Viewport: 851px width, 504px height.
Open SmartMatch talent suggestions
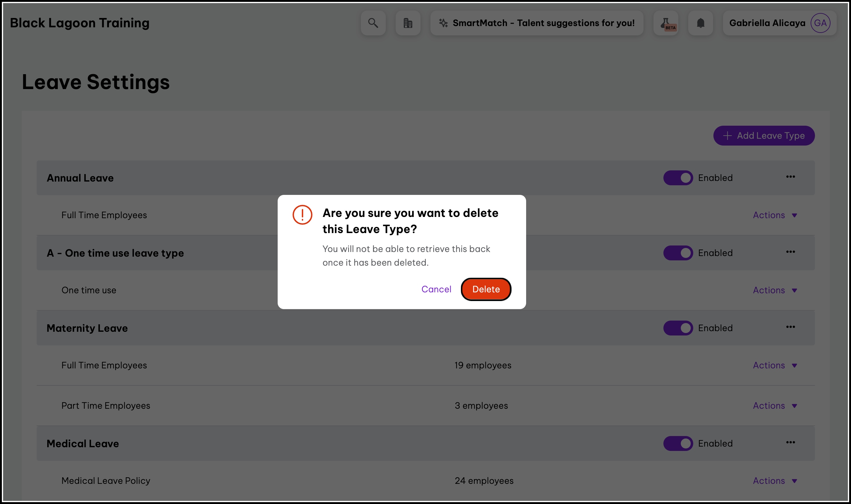(537, 23)
